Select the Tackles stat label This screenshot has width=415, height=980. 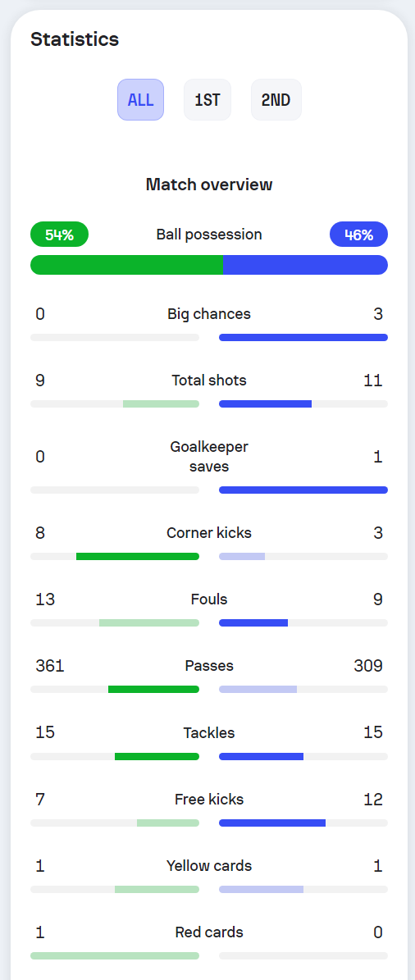(209, 732)
